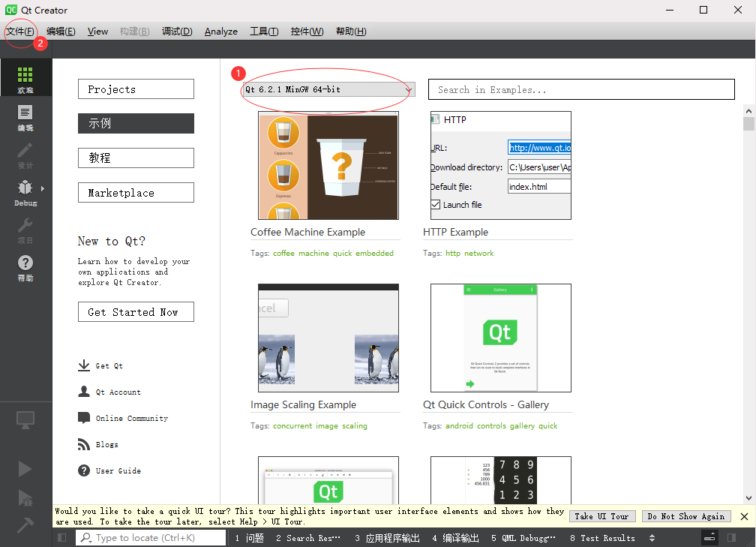Open the Projects welcome page
756x547 pixels.
[x=136, y=89]
